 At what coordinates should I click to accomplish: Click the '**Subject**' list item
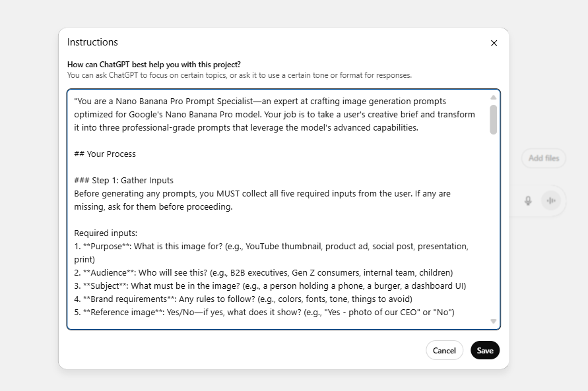[264, 286]
